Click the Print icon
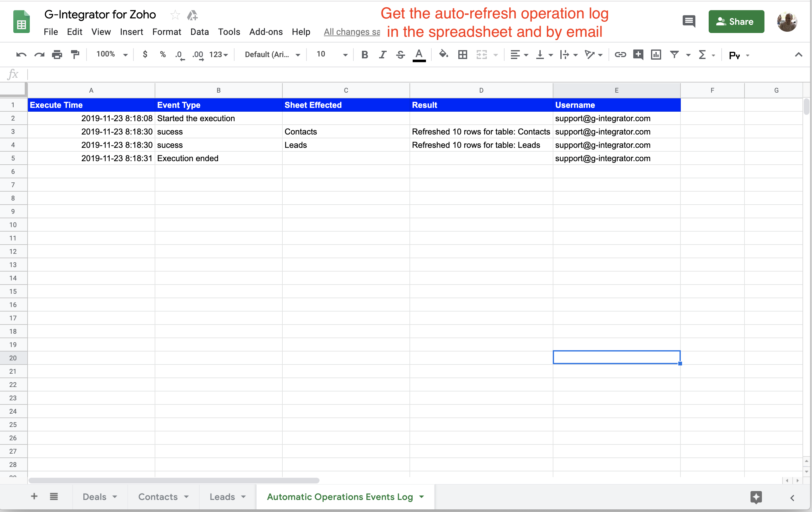 tap(57, 54)
